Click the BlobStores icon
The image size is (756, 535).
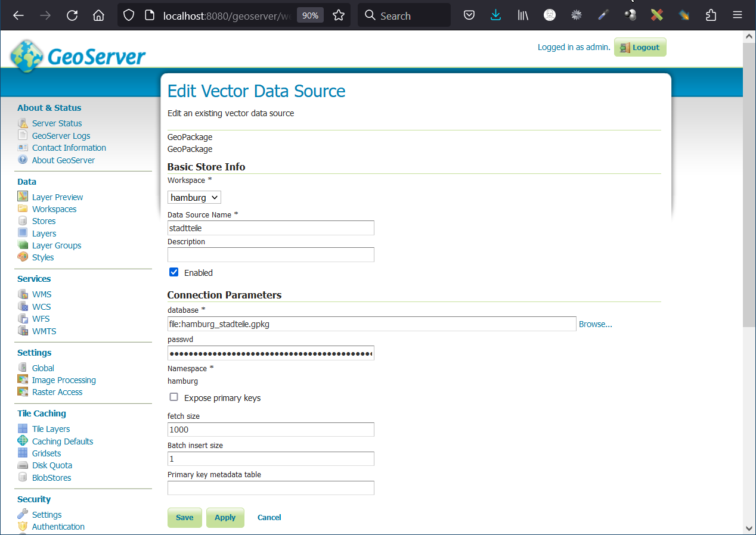click(x=23, y=477)
